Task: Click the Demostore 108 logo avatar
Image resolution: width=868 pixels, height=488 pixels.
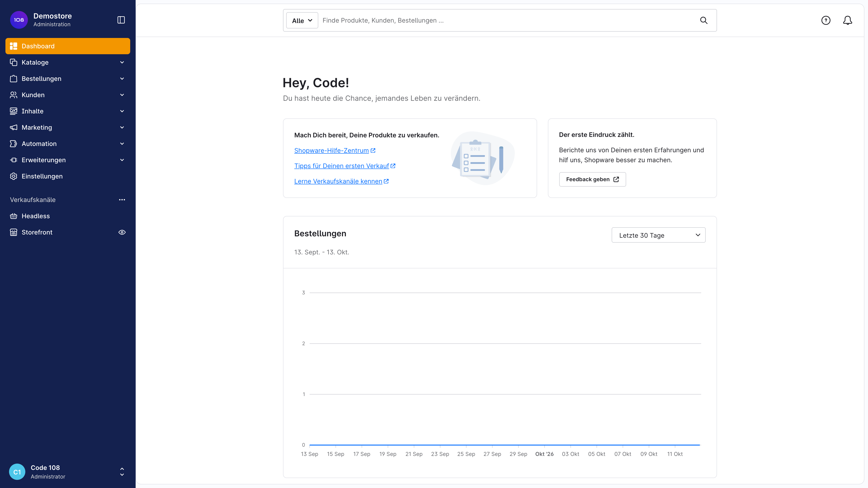Action: click(19, 20)
